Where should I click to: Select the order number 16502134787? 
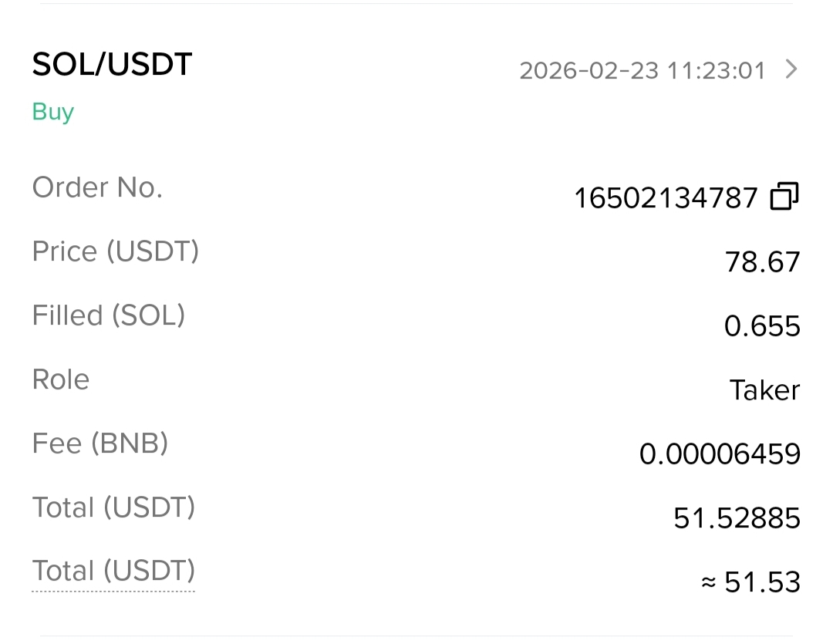[666, 198]
